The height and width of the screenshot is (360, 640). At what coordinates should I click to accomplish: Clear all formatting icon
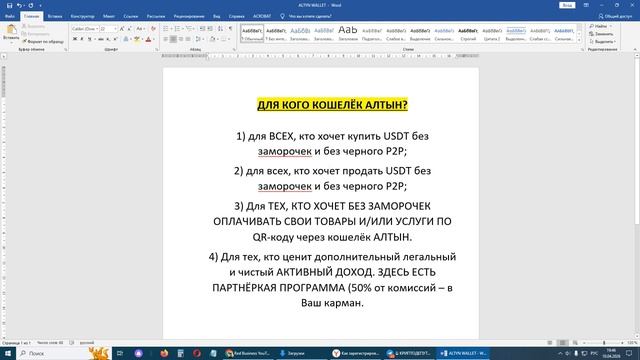click(153, 29)
